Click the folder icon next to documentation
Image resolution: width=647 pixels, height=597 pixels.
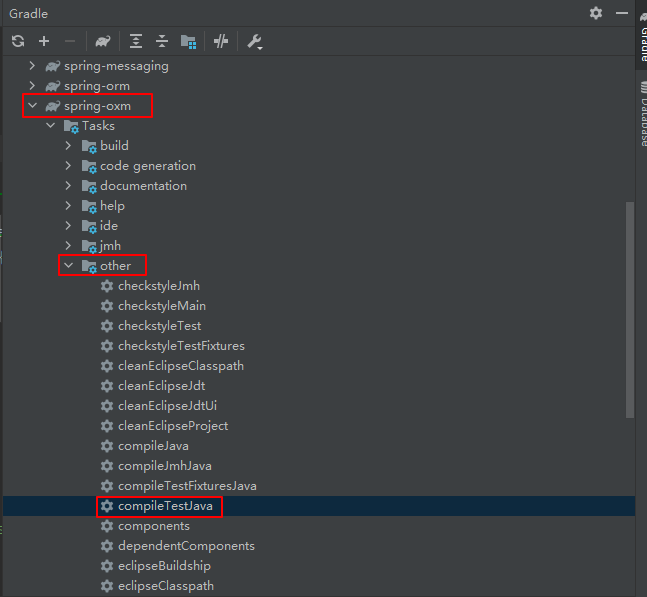(x=89, y=186)
